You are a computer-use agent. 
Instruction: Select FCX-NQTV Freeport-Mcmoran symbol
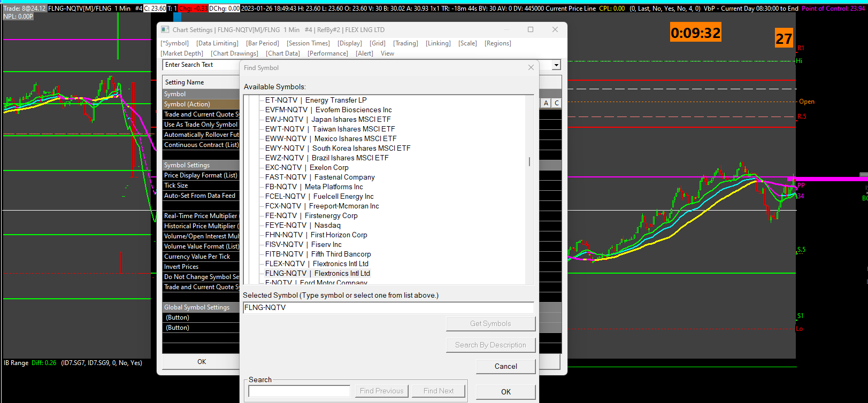(322, 206)
